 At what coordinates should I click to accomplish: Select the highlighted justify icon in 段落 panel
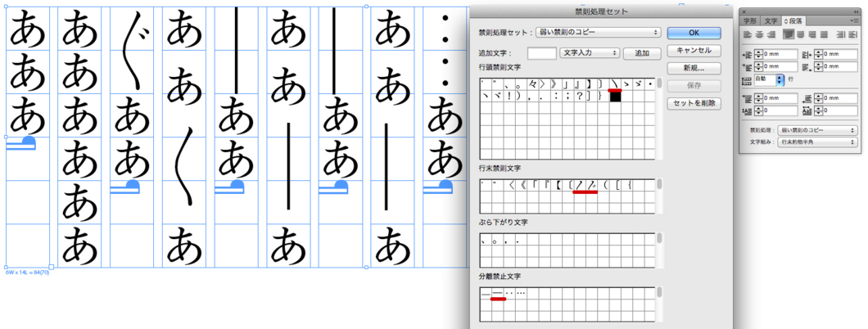coord(789,34)
